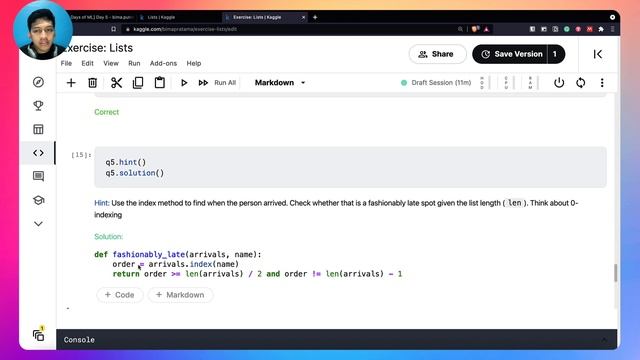Screen dimensions: 640x360
Task: Add a new Code cell button
Action: [x=120, y=295]
